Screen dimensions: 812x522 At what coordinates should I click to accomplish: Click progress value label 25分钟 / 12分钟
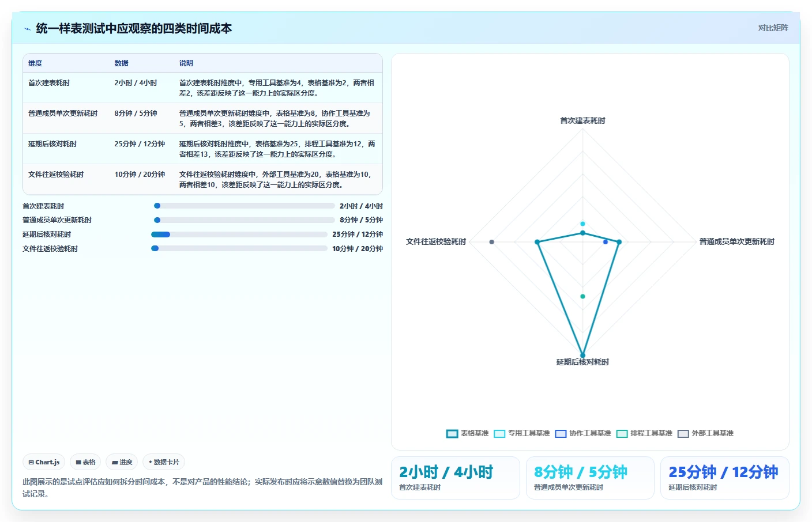pyautogui.click(x=358, y=234)
